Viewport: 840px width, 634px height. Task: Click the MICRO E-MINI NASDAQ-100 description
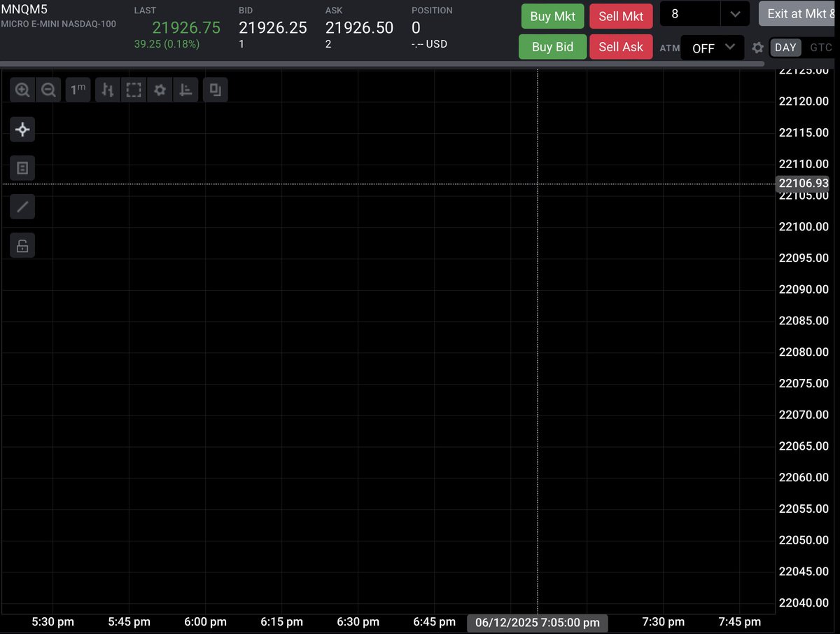click(x=58, y=24)
